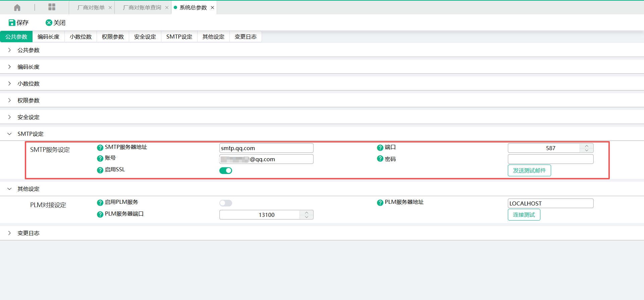Open the 变更日志 tab

[246, 37]
